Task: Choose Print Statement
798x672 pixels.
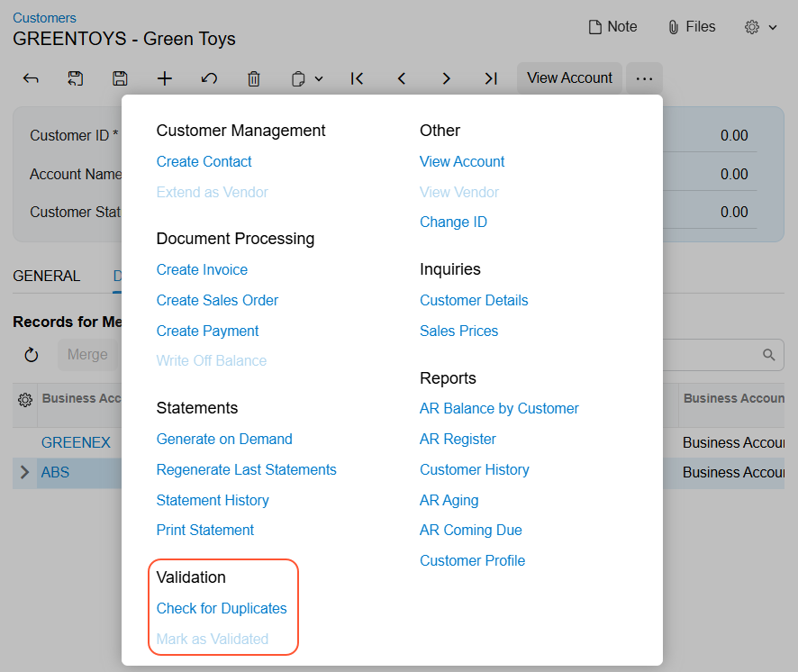Action: (x=205, y=530)
